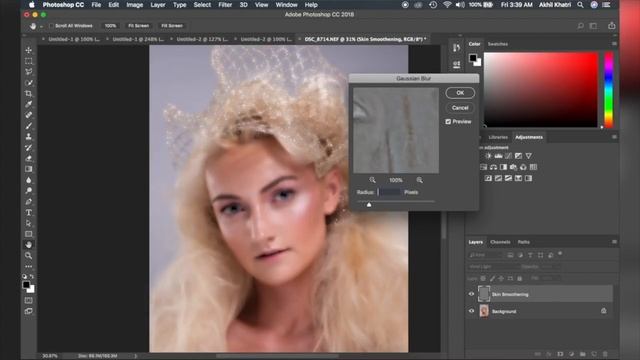Screen dimensions: 640x360
Task: Toggle Scroll All Windows checkbox
Action: (x=51, y=26)
